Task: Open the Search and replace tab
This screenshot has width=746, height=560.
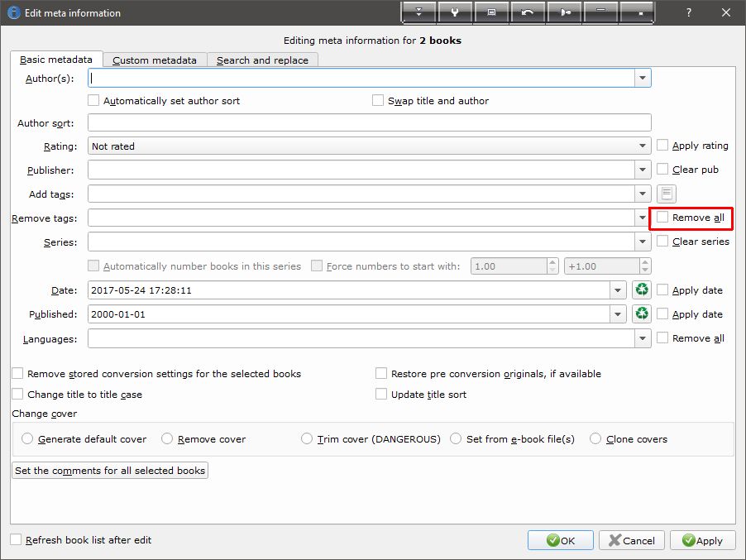Action: point(263,60)
